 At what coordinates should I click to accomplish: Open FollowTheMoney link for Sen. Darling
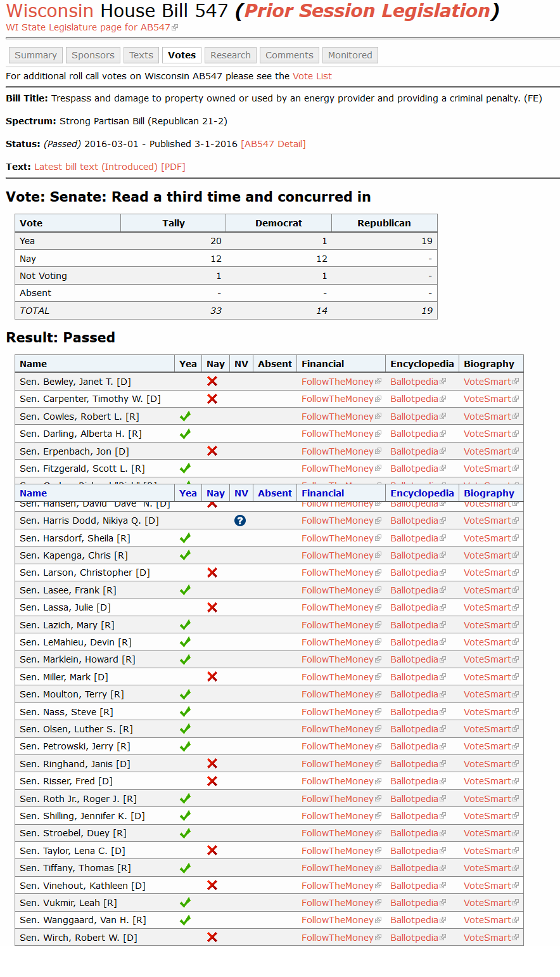[337, 434]
